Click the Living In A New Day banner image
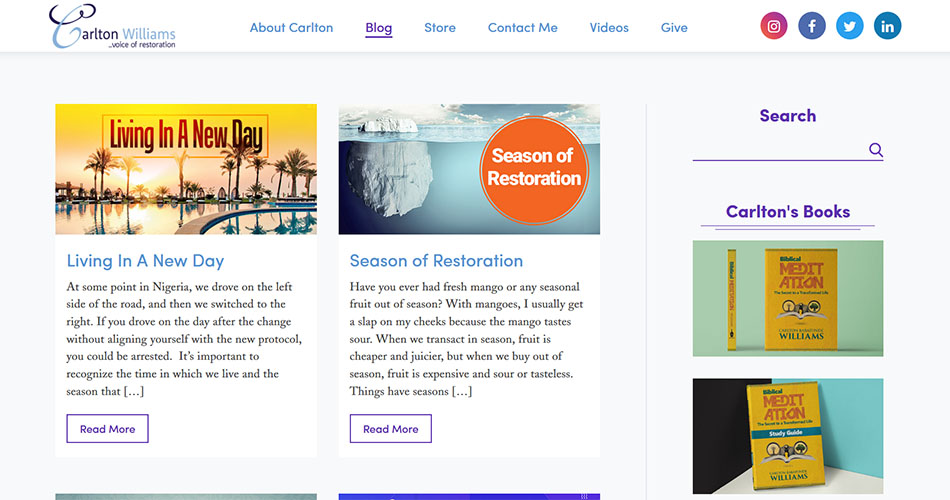The image size is (950, 500). pos(186,169)
